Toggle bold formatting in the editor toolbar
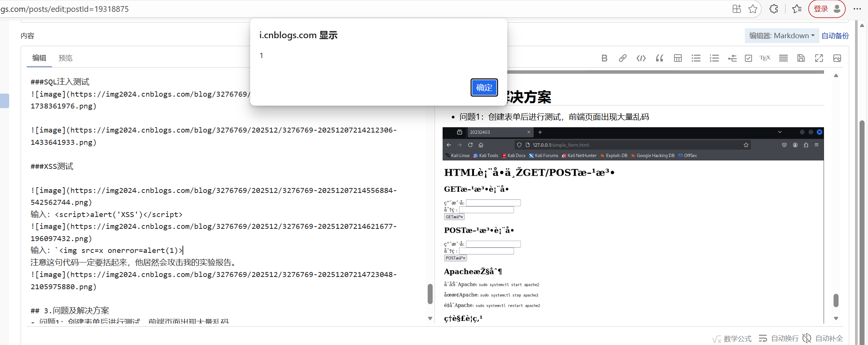868x345 pixels. [x=604, y=58]
